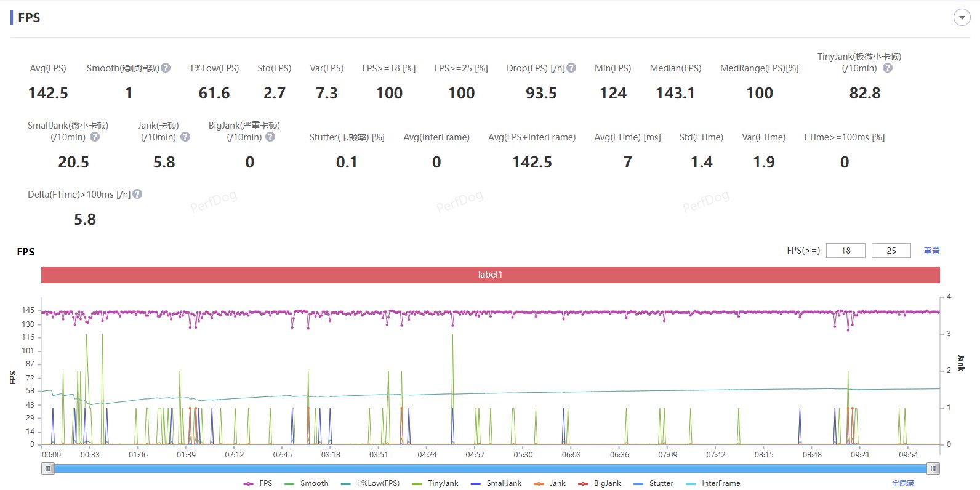Select the red label1 bar
This screenshot has width=980, height=490.
tap(490, 275)
